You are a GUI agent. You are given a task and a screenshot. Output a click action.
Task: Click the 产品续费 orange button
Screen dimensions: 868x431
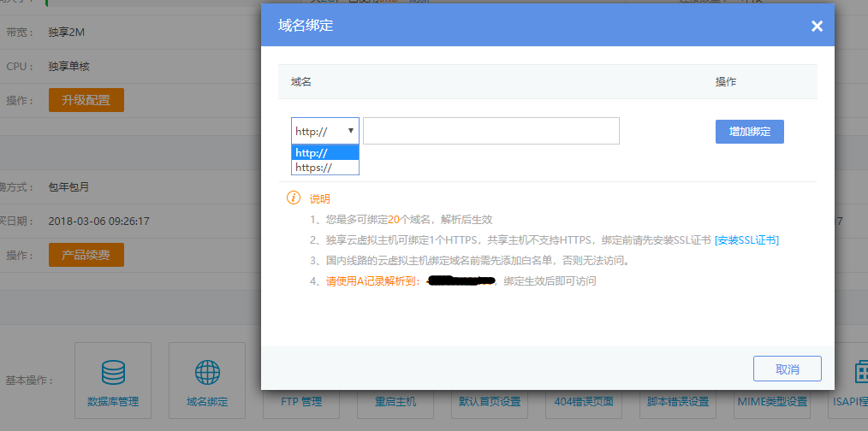pyautogui.click(x=86, y=255)
